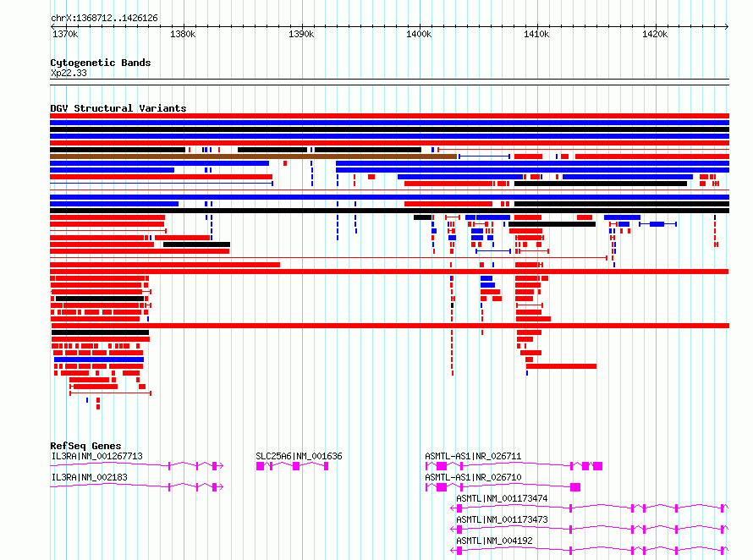Click the ASMTL NM_001173473 transcript glyph
Image resolution: width=753 pixels, height=560 pixels.
coord(590,530)
